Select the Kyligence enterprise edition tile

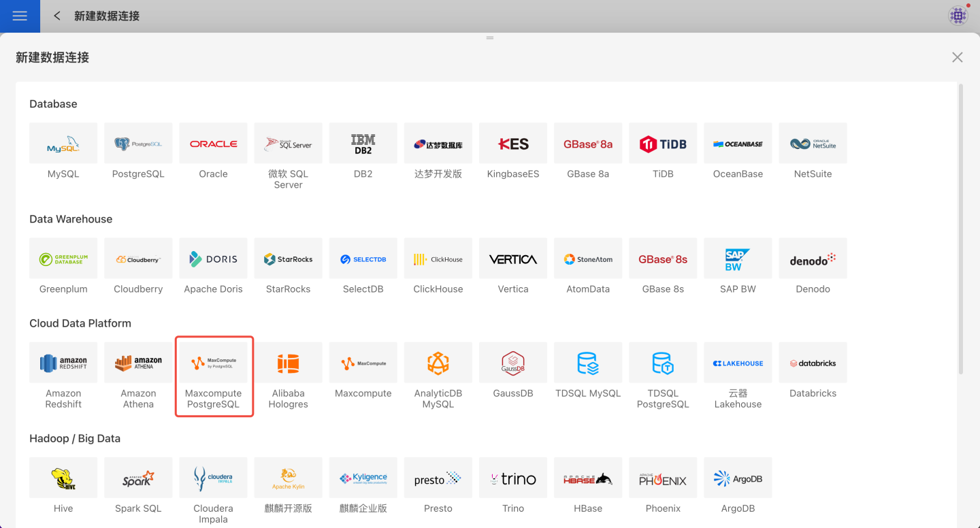point(363,478)
